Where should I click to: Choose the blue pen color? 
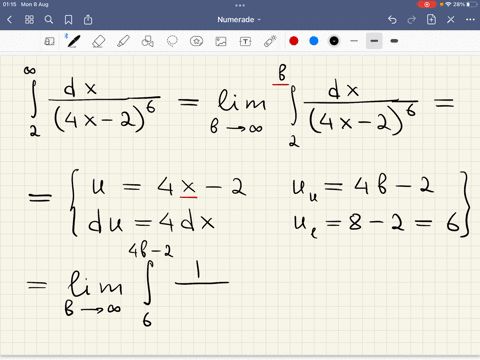tap(314, 41)
